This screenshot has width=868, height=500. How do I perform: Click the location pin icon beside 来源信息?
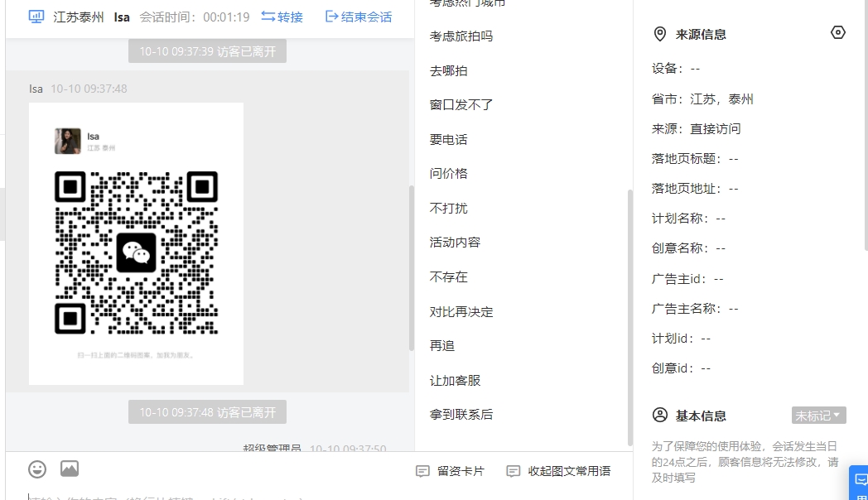pyautogui.click(x=660, y=34)
